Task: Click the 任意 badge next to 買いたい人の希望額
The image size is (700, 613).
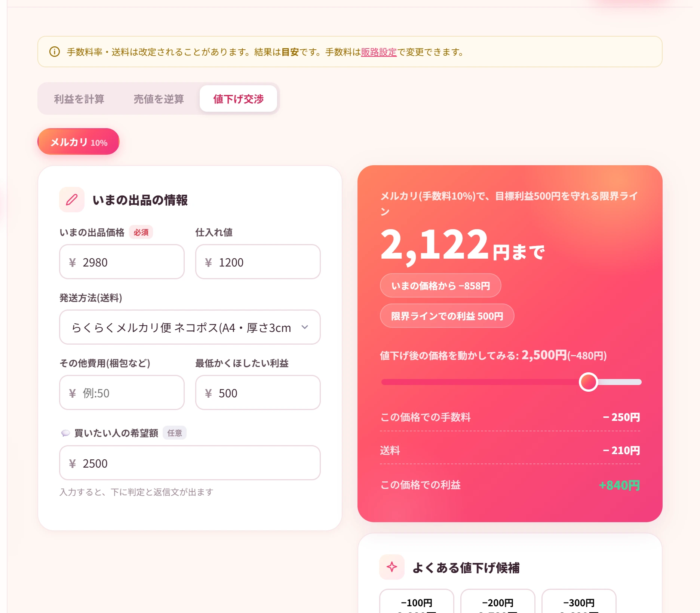Action: pyautogui.click(x=175, y=433)
